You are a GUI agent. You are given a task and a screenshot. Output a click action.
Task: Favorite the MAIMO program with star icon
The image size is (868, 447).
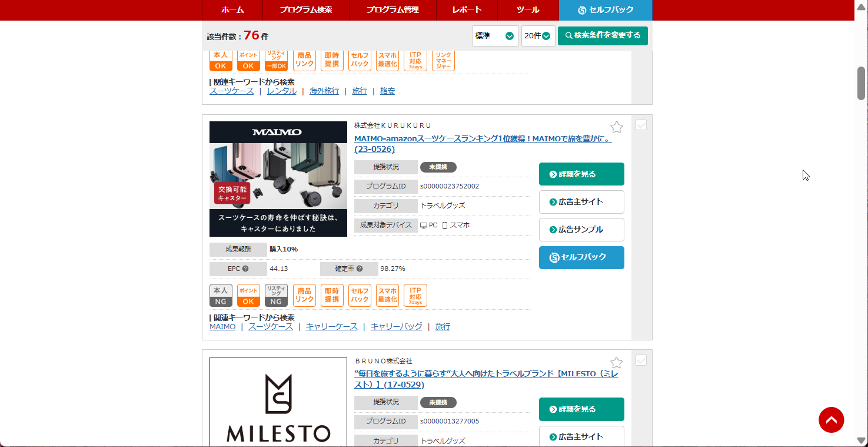[x=616, y=127]
